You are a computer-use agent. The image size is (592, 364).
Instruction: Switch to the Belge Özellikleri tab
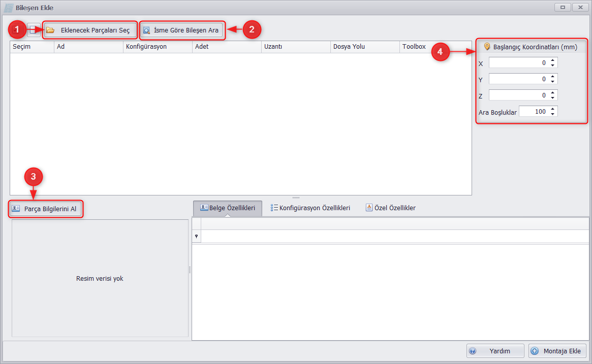click(228, 208)
